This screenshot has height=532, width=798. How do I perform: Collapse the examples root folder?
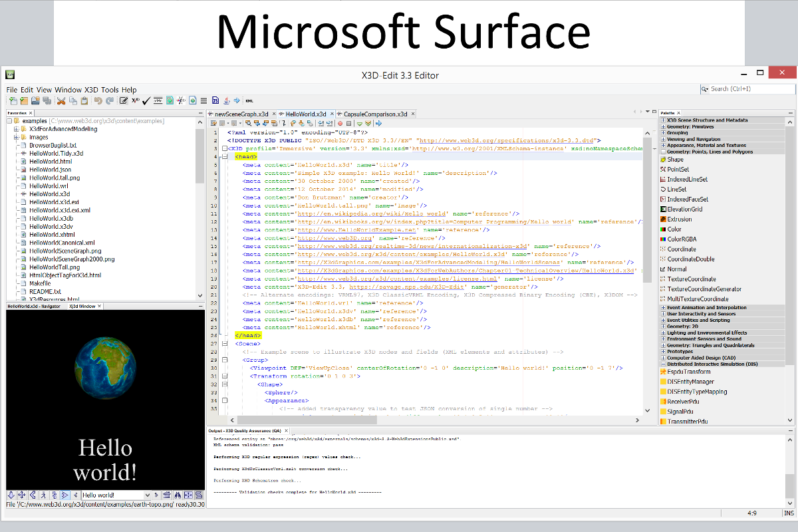[9, 121]
